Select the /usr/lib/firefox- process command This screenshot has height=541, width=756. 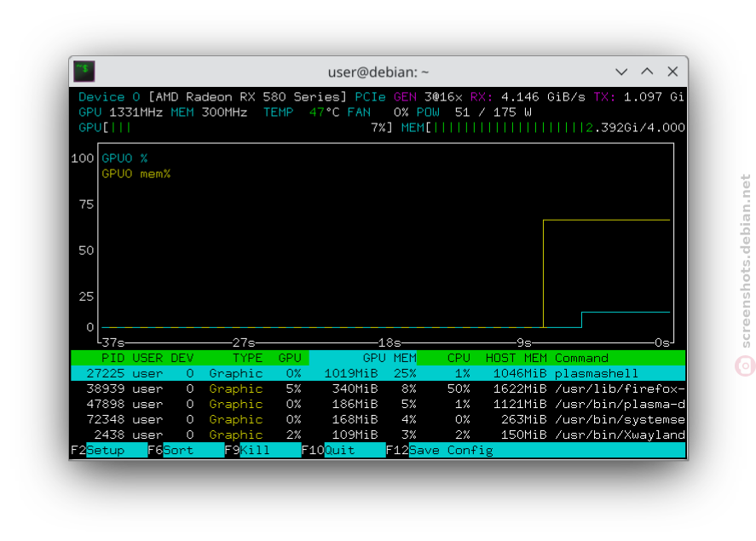tap(620, 388)
